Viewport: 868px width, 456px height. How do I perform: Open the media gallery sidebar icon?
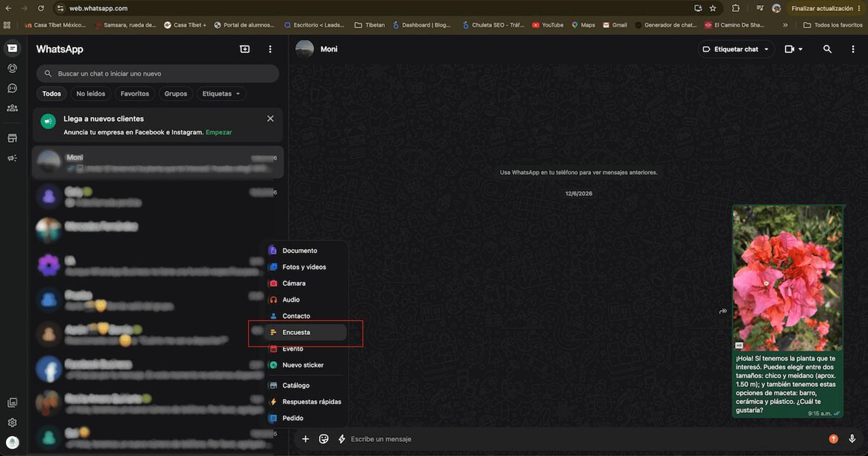pyautogui.click(x=12, y=402)
